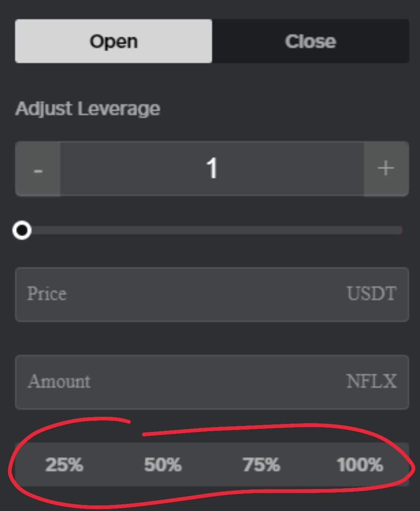This screenshot has width=420, height=511.
Task: Click the 'Amount' placeholder text
Action: click(59, 382)
